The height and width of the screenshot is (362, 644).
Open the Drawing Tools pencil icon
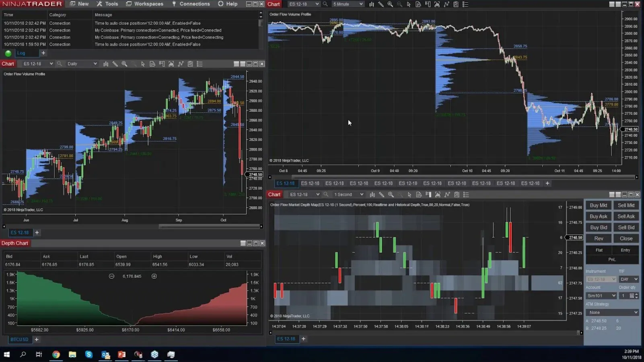381,4
